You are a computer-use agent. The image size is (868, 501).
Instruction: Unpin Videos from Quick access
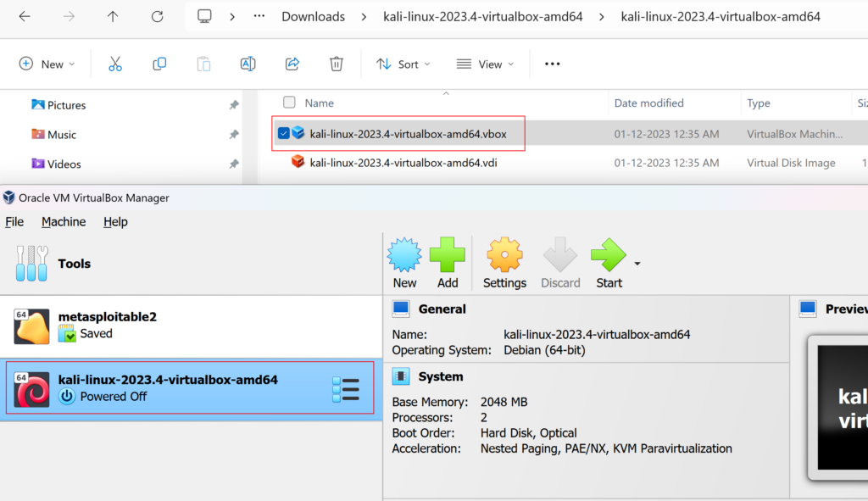[234, 164]
